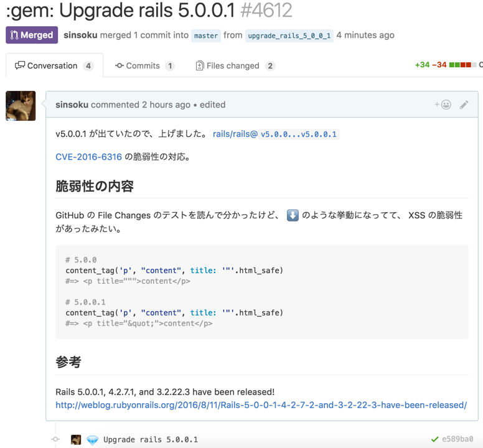Click the small commit author avatar
Viewport: 483px width, 448px height.
coord(76,439)
